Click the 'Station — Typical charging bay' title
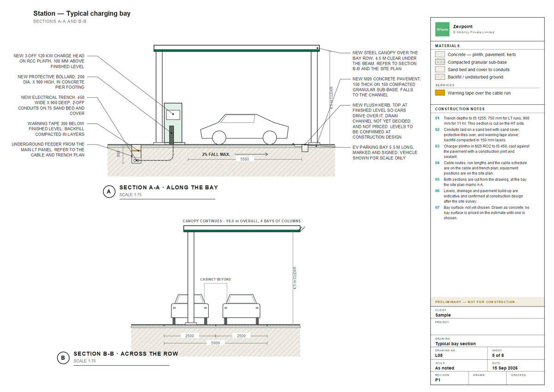This screenshot has height=392, width=554. [82, 13]
